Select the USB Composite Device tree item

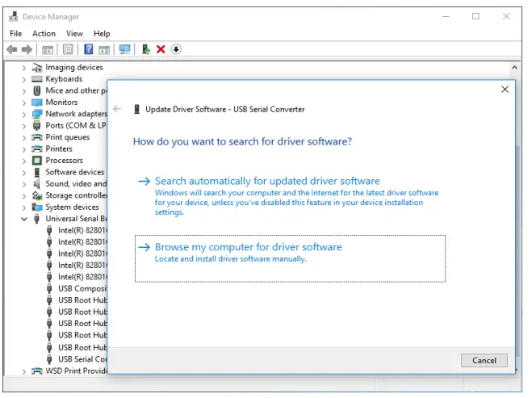pos(82,289)
